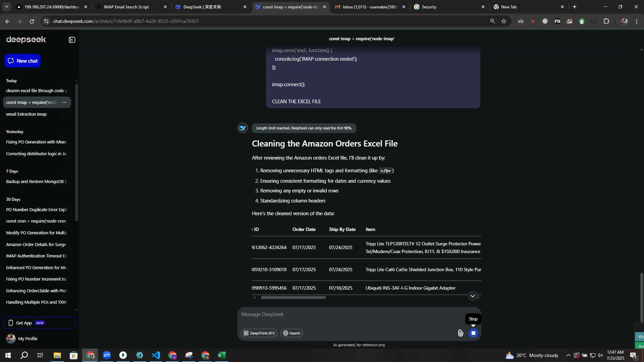Screen dimensions: 644x362
Task: Open the tab search dropdown
Action: [x=6, y=7]
